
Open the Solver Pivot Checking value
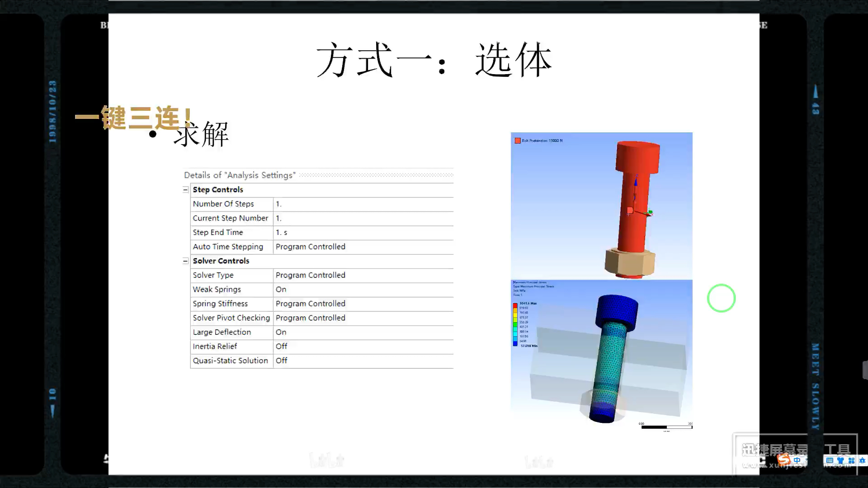(x=363, y=318)
